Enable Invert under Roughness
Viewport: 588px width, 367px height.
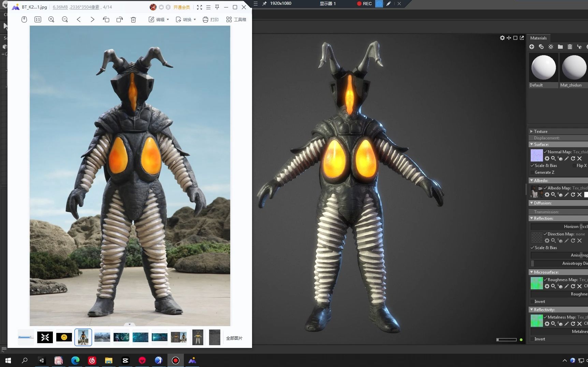532,302
